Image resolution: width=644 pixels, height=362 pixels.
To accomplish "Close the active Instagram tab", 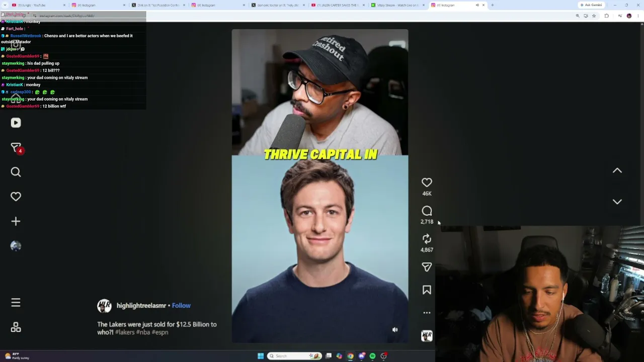I will point(484,5).
